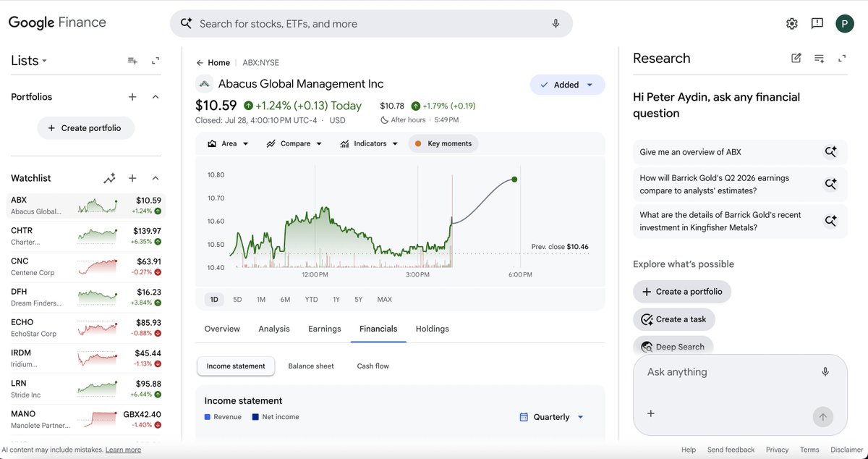Click the new chat edit icon in Research
The image size is (868, 459).
(x=796, y=58)
